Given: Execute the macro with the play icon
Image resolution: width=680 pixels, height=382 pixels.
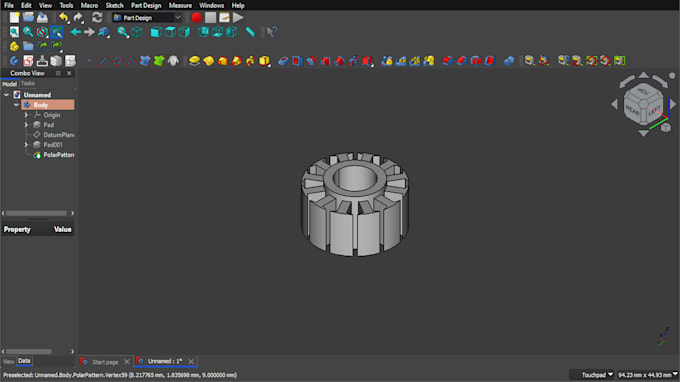Looking at the screenshot, I should click(x=238, y=18).
